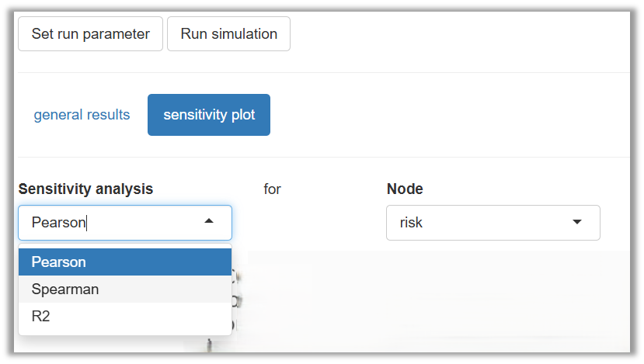Click the typed 'Pearson' text in search box

click(58, 223)
